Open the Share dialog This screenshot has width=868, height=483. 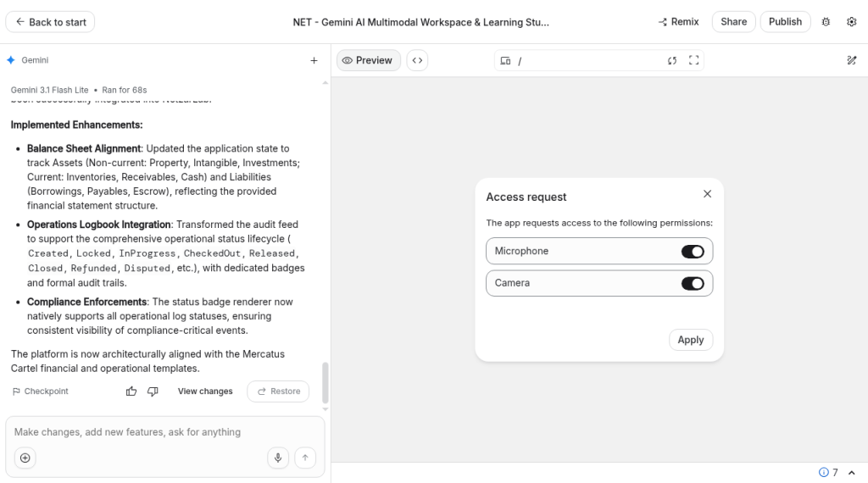pos(733,21)
